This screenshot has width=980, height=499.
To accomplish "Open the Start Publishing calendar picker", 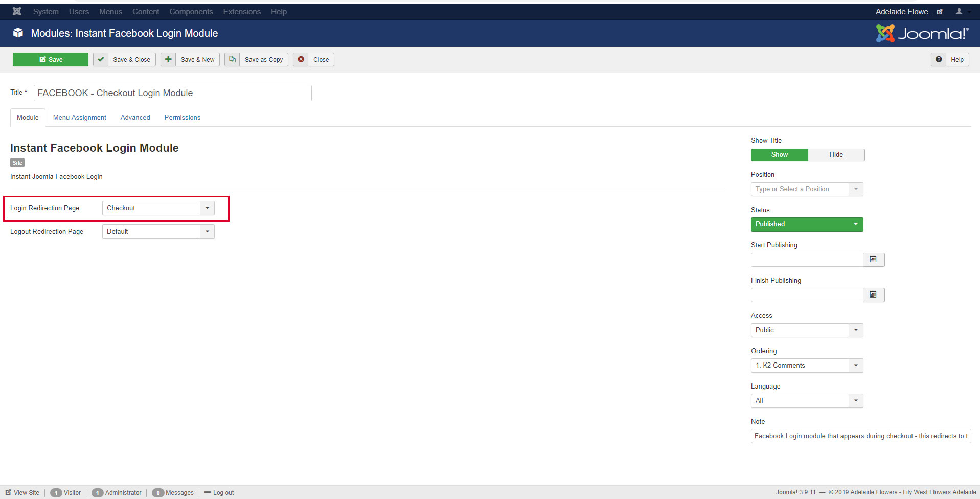I will coord(874,259).
